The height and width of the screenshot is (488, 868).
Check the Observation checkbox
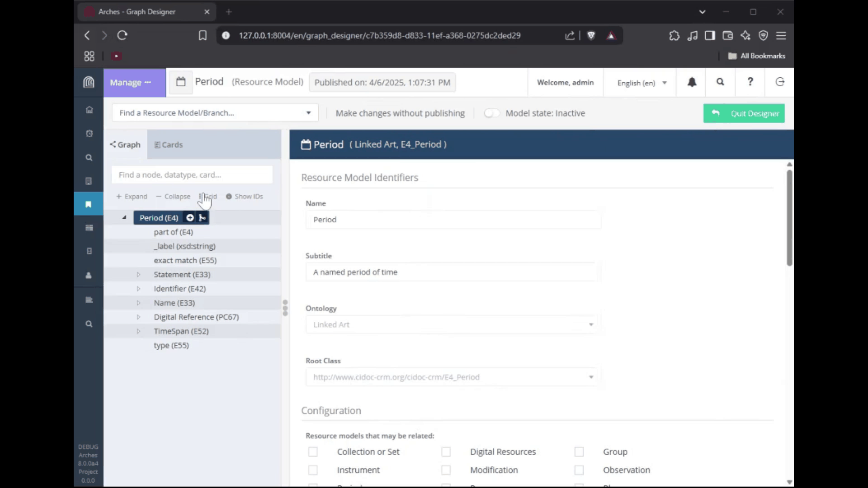(579, 470)
